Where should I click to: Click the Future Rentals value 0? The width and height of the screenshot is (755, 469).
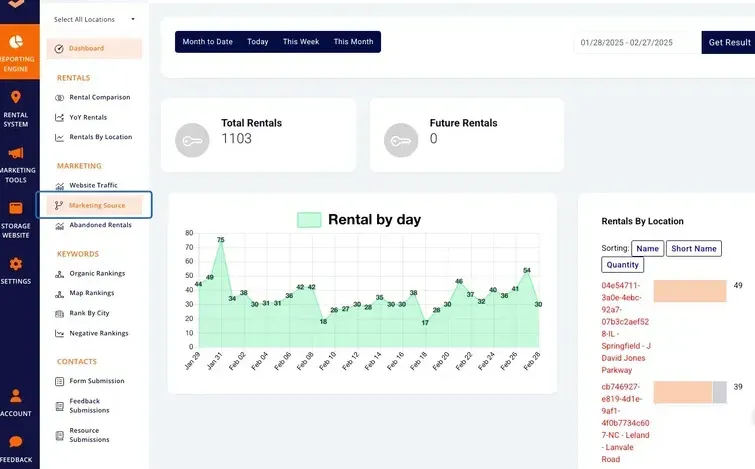coord(433,139)
